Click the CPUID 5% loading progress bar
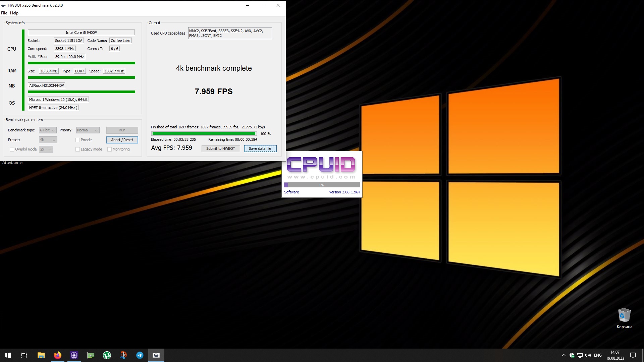The height and width of the screenshot is (362, 644). point(322,185)
